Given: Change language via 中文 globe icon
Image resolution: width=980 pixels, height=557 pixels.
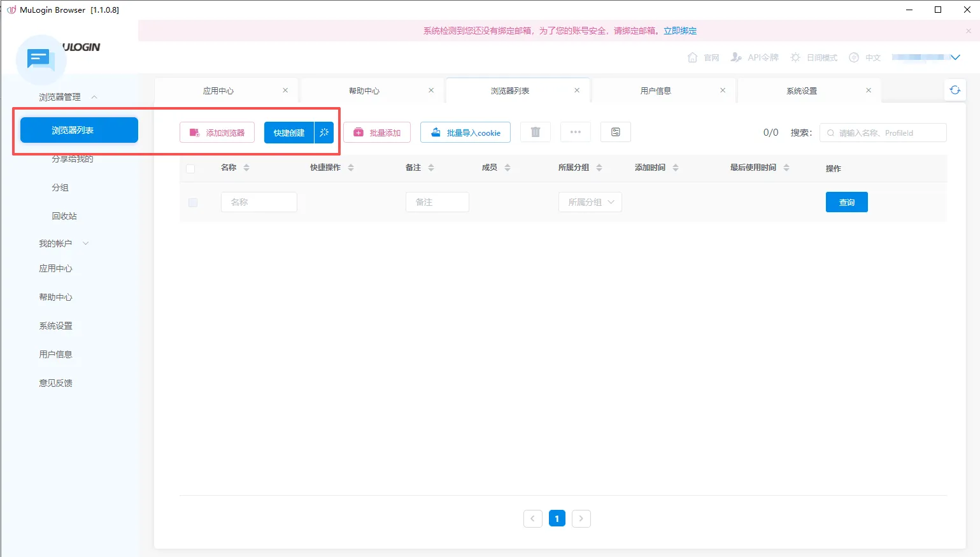Looking at the screenshot, I should pyautogui.click(x=865, y=57).
